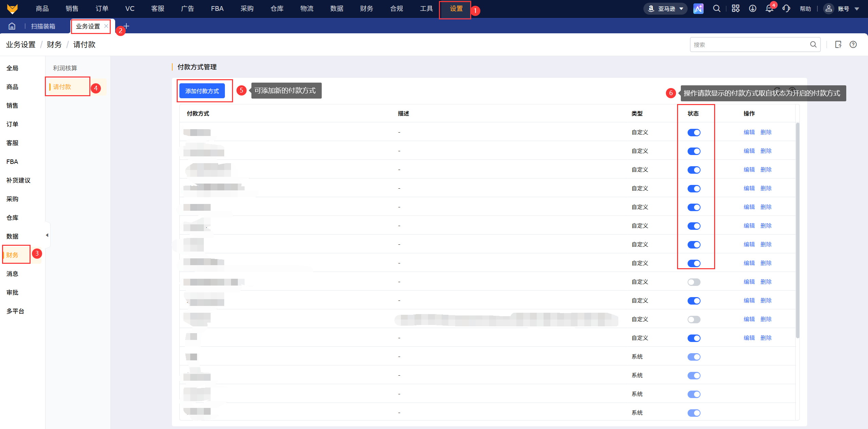Toggle the status switch of the last 自定义 row
This screenshot has height=429, width=868.
pos(694,338)
